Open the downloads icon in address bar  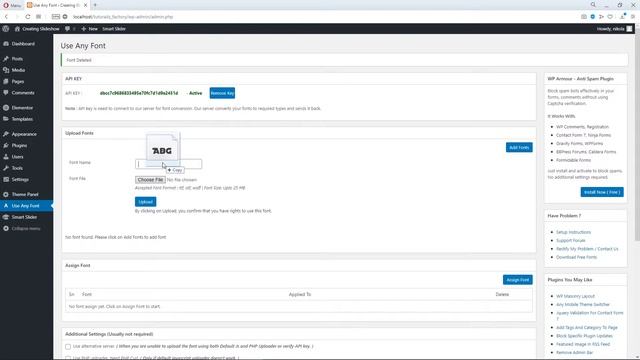click(x=622, y=17)
